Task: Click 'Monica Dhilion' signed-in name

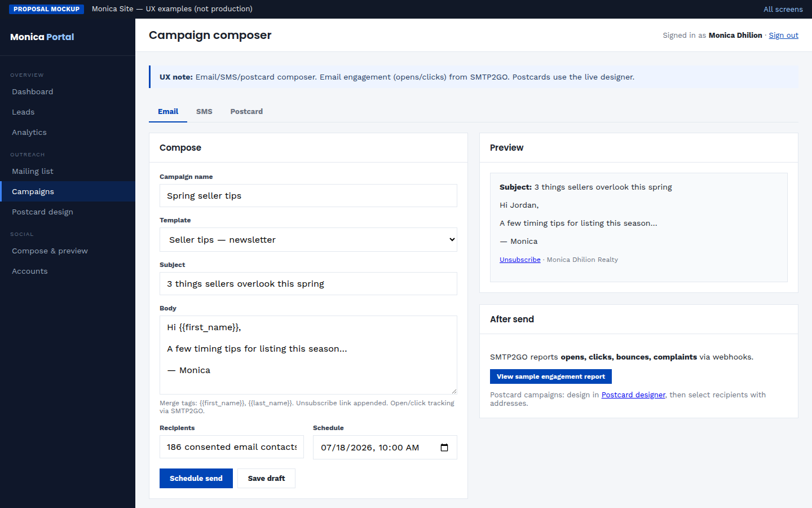Action: point(735,35)
